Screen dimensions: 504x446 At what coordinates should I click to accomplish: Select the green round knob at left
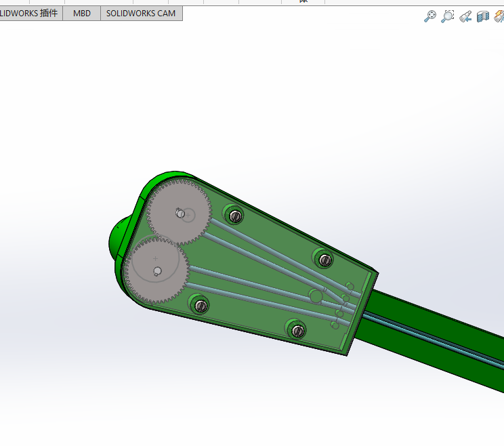[x=119, y=238]
